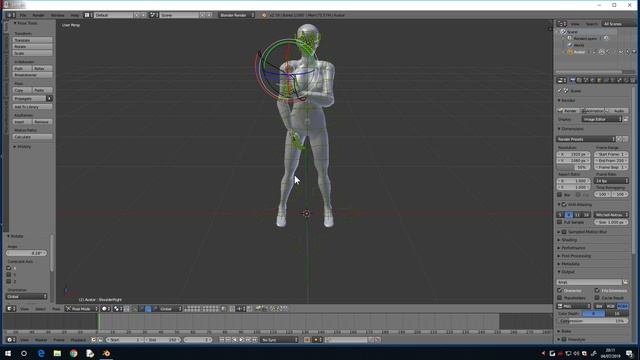
Task: Open the Global transform orientation dropdown in 3D header
Action: point(170,309)
